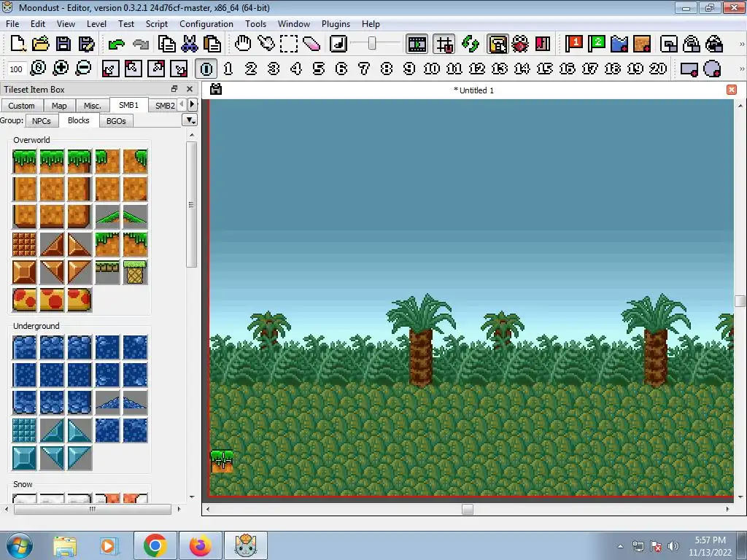Set player 1 start flag
This screenshot has width=747, height=560.
573,44
